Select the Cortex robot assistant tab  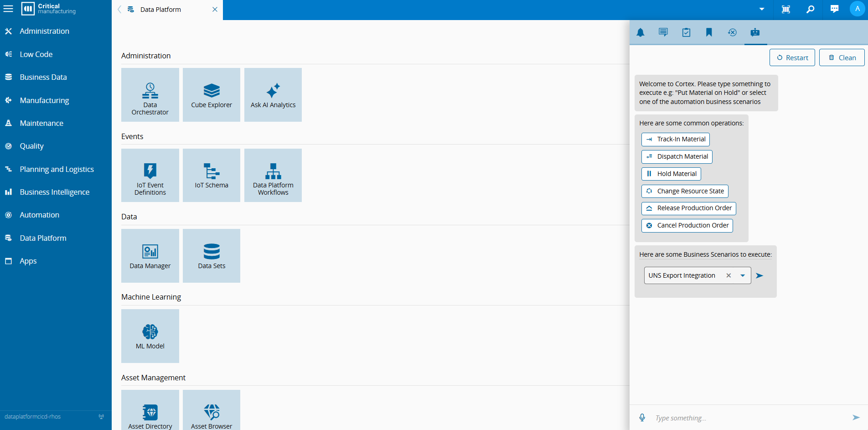(x=755, y=32)
